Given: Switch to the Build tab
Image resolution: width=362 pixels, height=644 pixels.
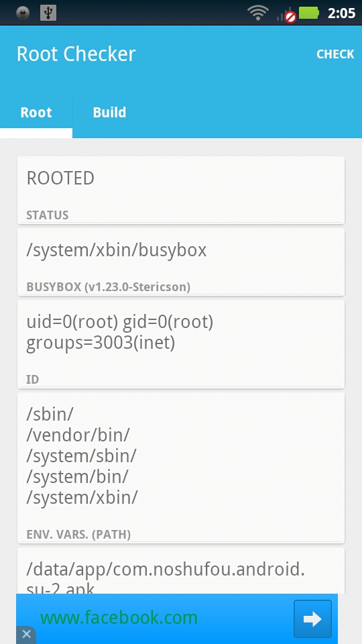Looking at the screenshot, I should 109,113.
